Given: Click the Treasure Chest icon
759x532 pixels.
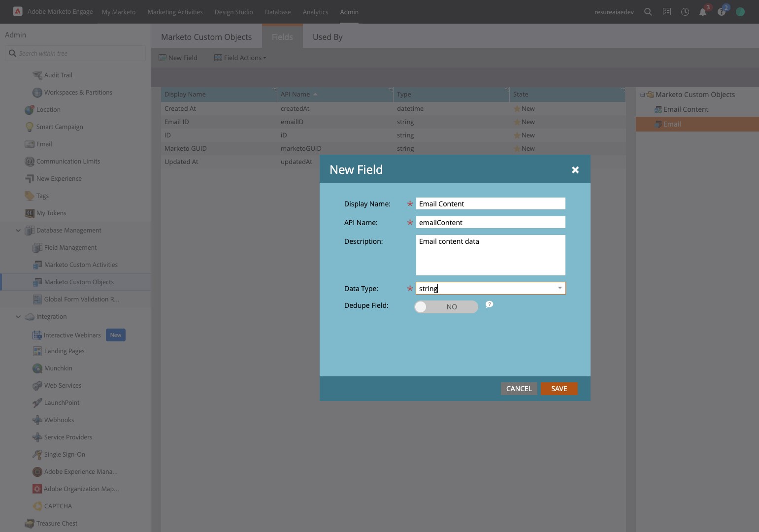Looking at the screenshot, I should point(30,524).
